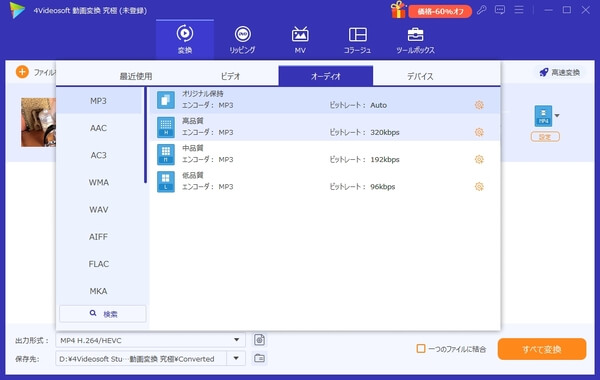Choose MKA in the format list
Image resolution: width=600 pixels, height=380 pixels.
point(99,291)
